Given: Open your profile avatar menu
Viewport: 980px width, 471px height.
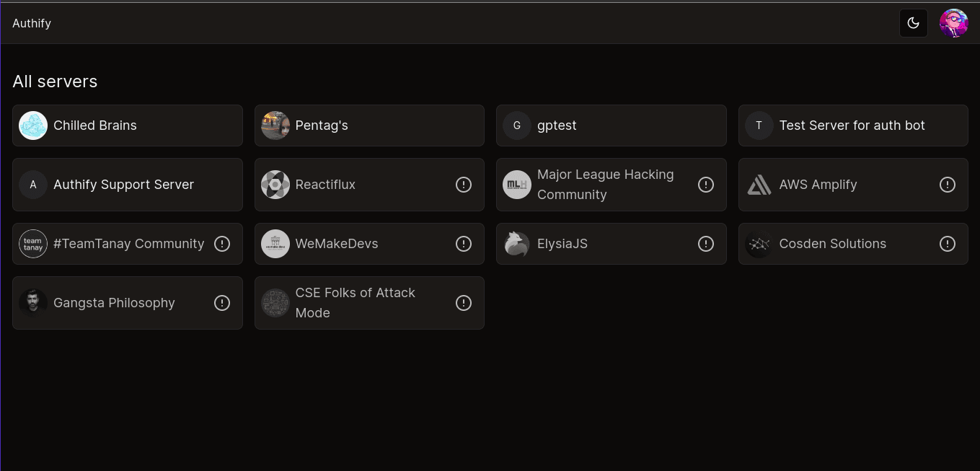Looking at the screenshot, I should tap(953, 22).
